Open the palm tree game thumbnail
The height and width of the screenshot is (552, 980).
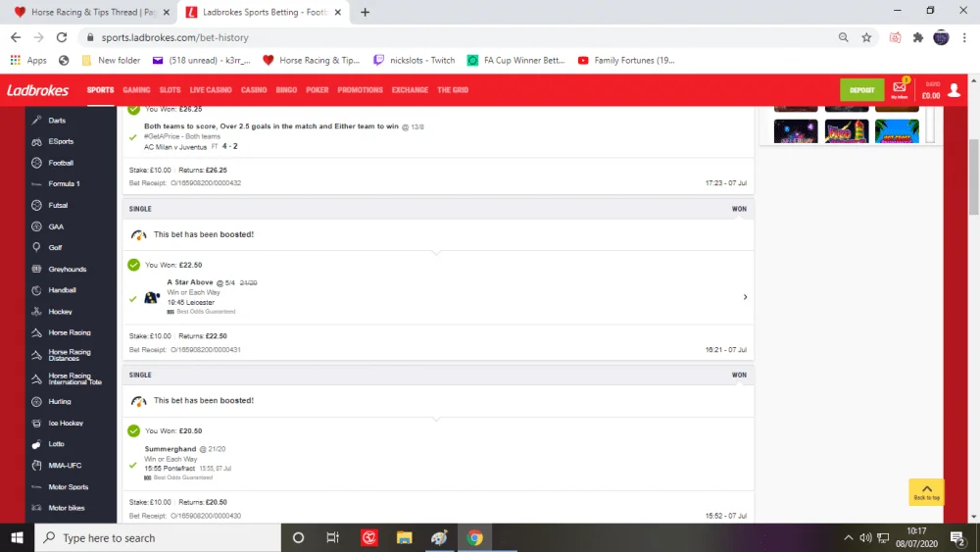tap(897, 132)
